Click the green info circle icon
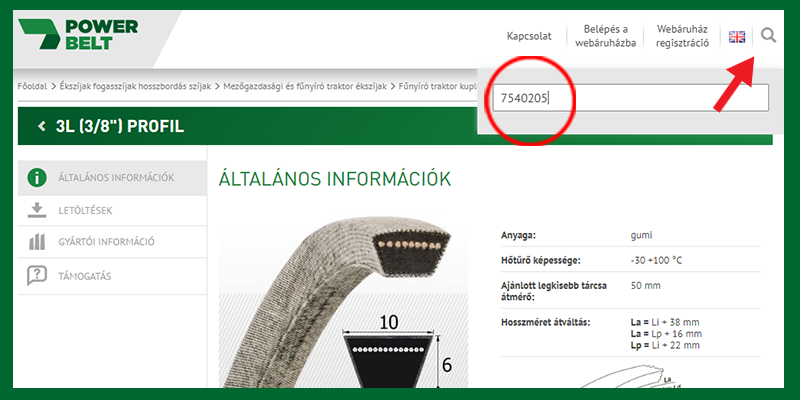Viewport: 800px width, 400px height. 37,178
